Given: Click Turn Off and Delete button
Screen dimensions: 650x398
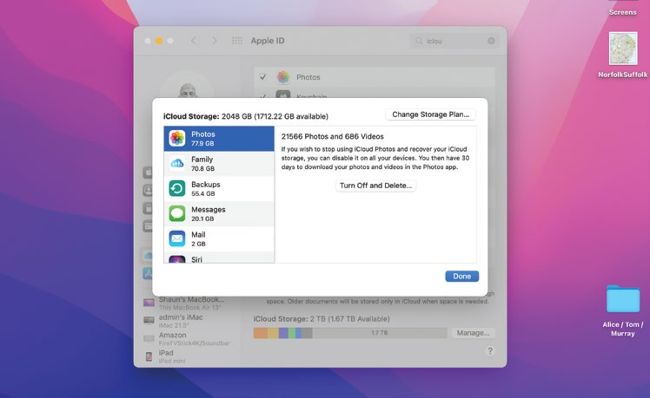Looking at the screenshot, I should pyautogui.click(x=376, y=185).
